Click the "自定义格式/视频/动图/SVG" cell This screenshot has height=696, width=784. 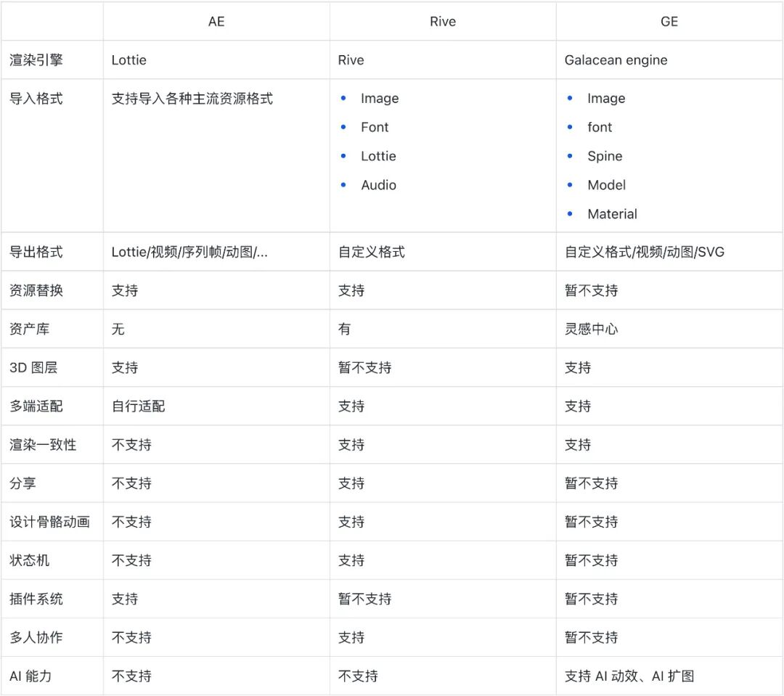tap(645, 252)
